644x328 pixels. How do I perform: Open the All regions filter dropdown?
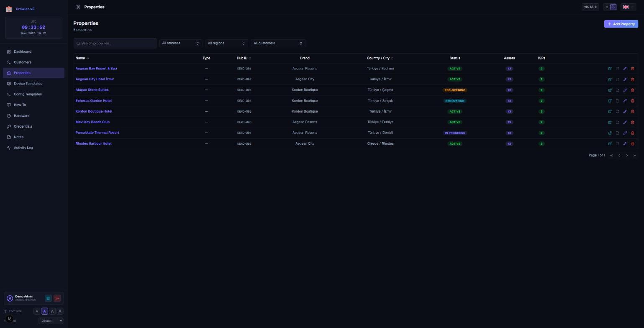[x=226, y=43]
